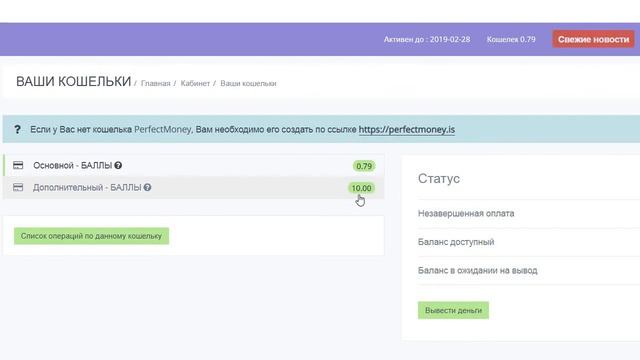Open the Свежие новости button
Viewport: 640px width, 360px height.
593,39
